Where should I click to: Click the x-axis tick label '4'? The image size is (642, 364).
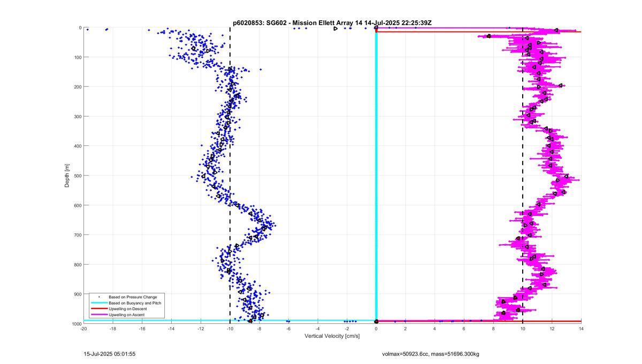pyautogui.click(x=434, y=329)
